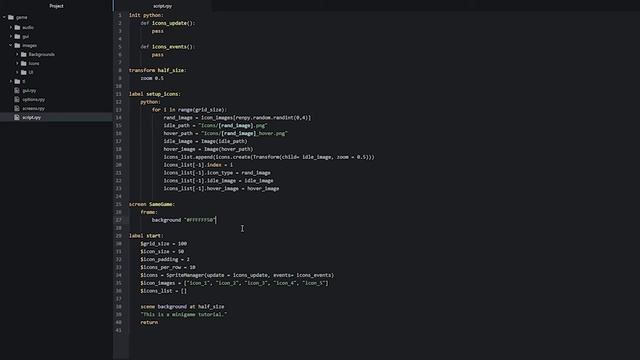
Task: Select the Icons folder name
Action: pos(34,63)
